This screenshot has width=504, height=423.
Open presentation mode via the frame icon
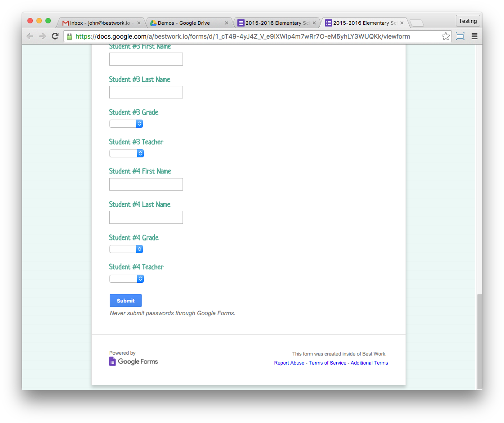click(x=460, y=36)
